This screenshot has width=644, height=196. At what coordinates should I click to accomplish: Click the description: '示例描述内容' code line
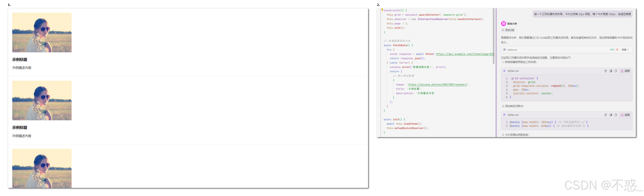(416, 93)
